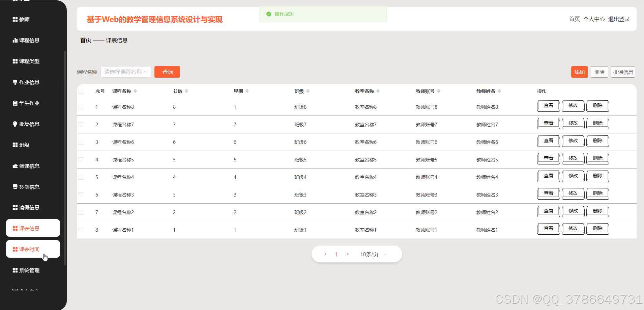Click the 班级 sidebar grid icon
644x310 pixels.
[15, 145]
